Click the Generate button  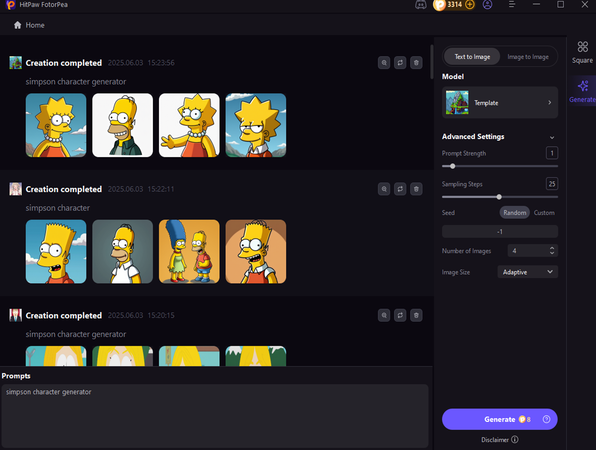500,419
